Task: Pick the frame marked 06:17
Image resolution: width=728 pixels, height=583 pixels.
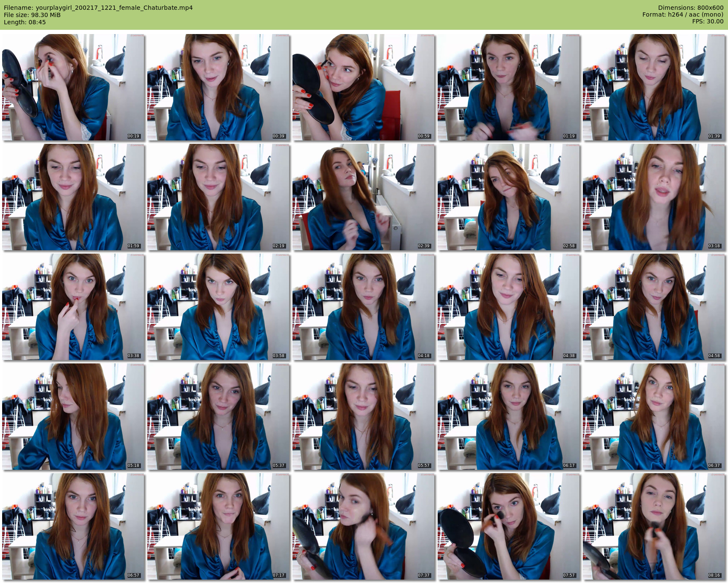Action: [x=509, y=417]
